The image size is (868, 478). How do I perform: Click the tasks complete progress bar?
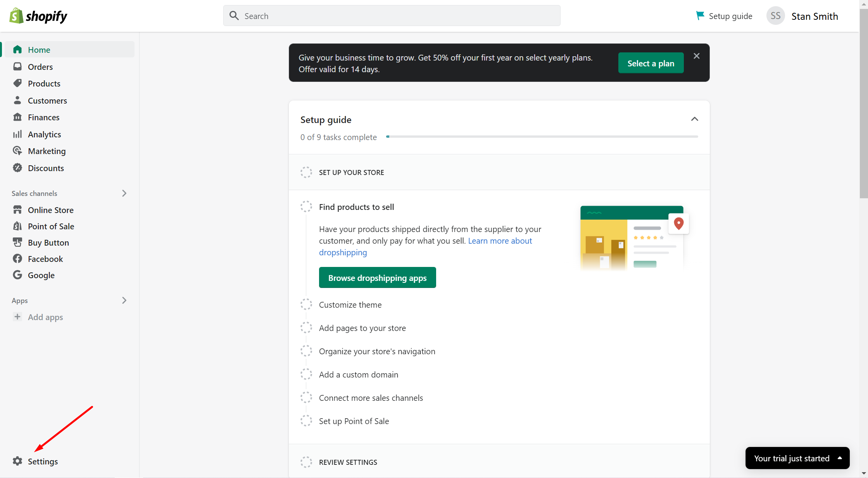click(x=542, y=137)
